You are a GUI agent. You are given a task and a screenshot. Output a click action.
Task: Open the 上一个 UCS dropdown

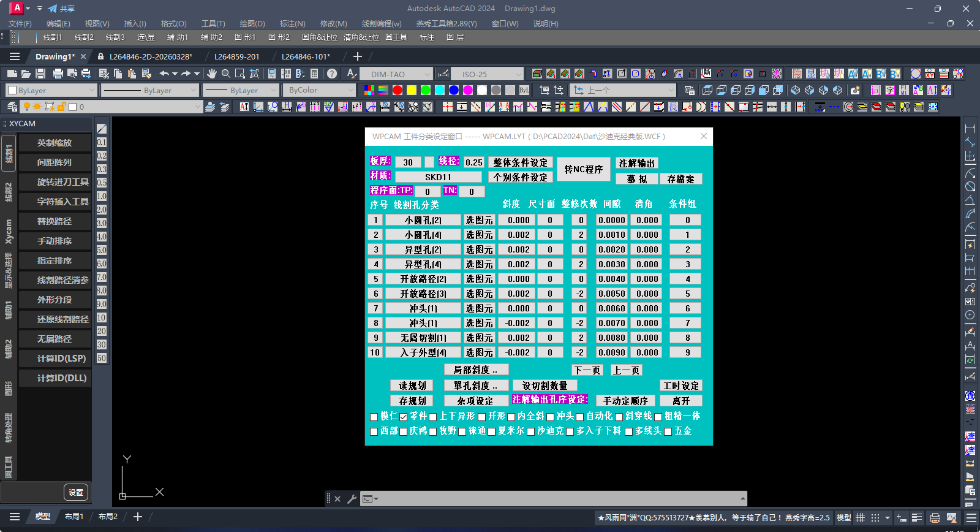624,90
